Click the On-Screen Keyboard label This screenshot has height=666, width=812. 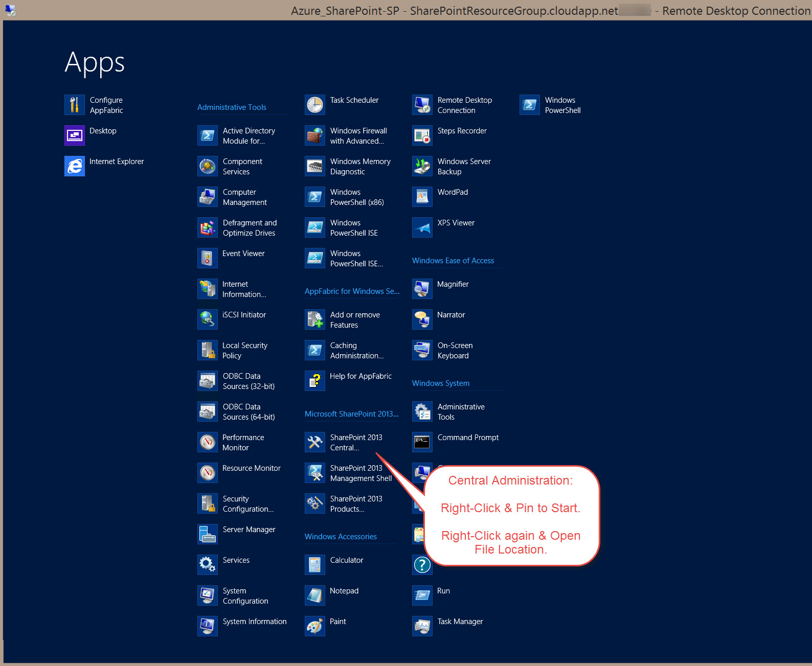coord(455,351)
